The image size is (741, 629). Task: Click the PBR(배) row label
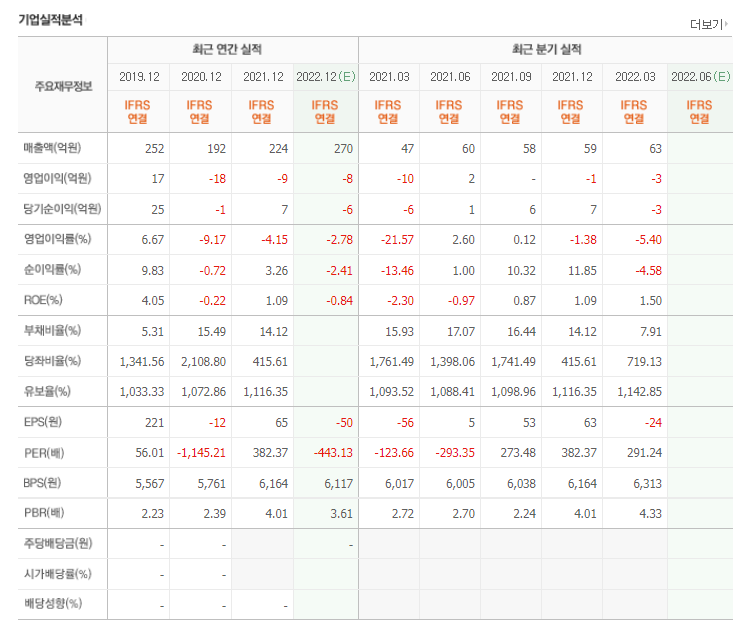(x=44, y=513)
